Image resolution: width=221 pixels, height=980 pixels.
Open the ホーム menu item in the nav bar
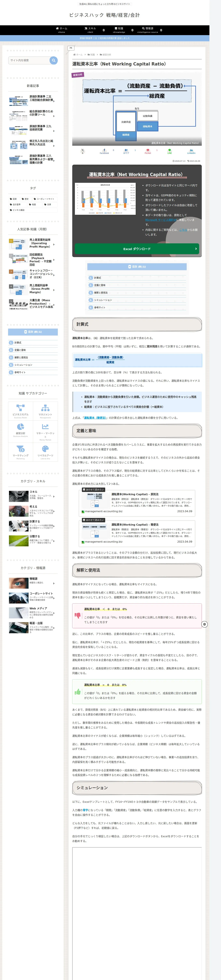click(x=61, y=30)
